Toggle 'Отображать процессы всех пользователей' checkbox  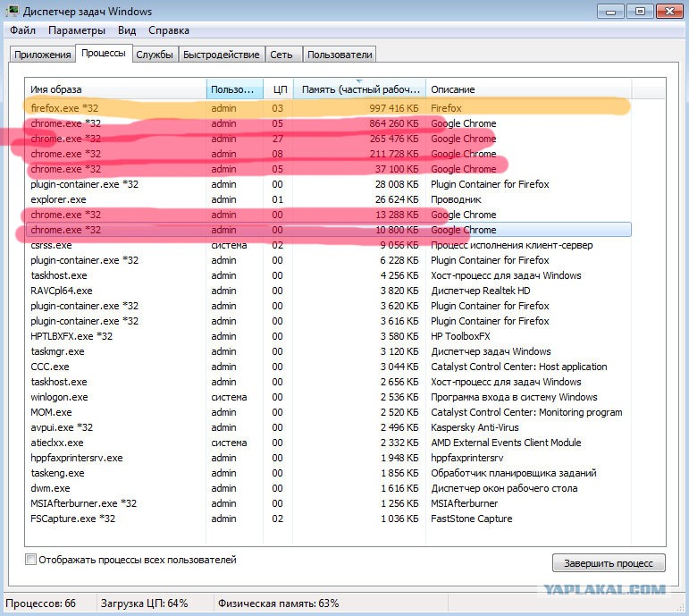pyautogui.click(x=30, y=560)
